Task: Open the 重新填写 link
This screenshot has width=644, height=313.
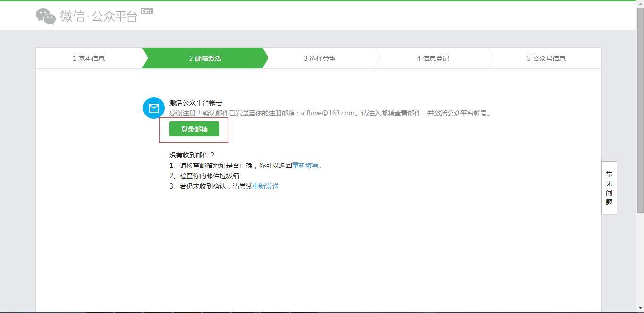Action: [x=305, y=165]
